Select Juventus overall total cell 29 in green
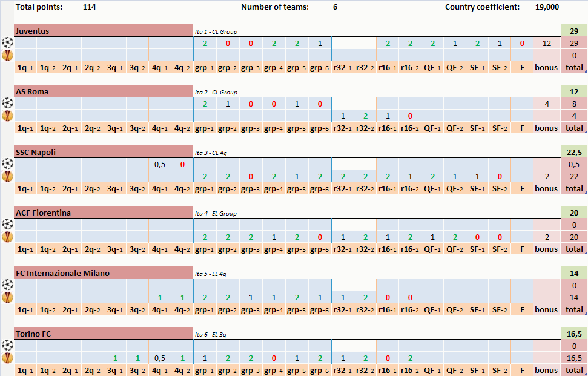 [x=574, y=31]
